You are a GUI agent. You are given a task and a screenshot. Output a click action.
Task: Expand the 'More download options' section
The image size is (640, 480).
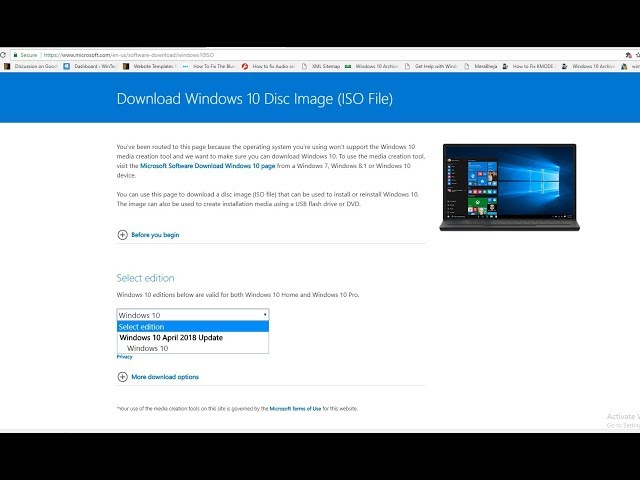click(165, 377)
